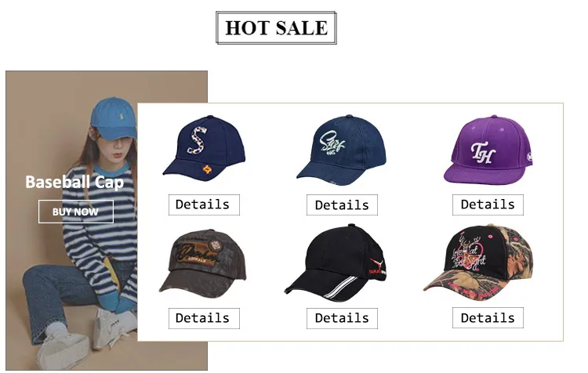Open Details for brown camo cap
Viewport: 588px width, 373px height.
tap(204, 318)
